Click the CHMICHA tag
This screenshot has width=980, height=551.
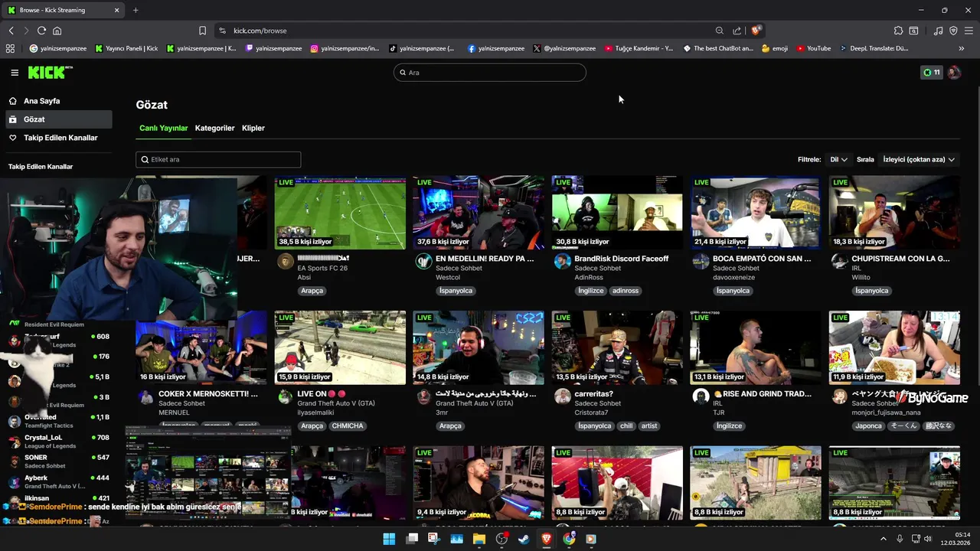click(347, 425)
